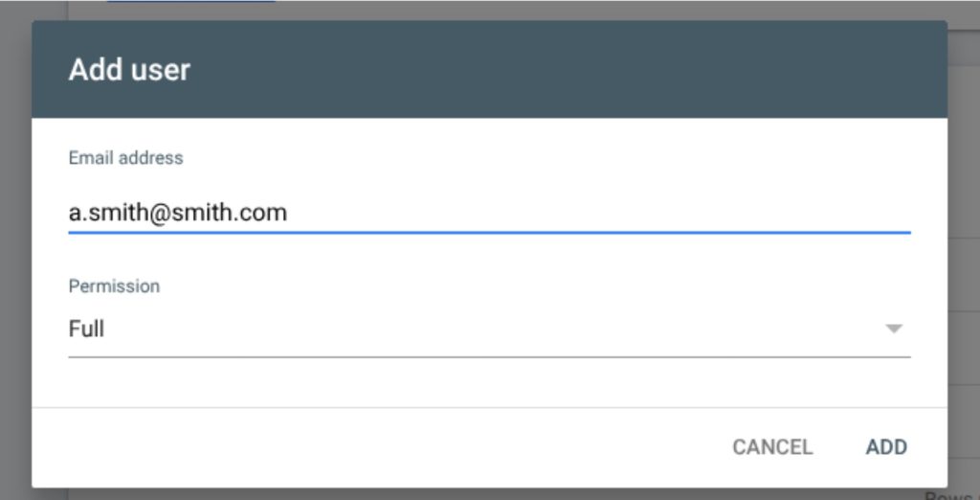Click the divider line above CANCEL and ADD
This screenshot has height=500, width=980.
(489, 407)
